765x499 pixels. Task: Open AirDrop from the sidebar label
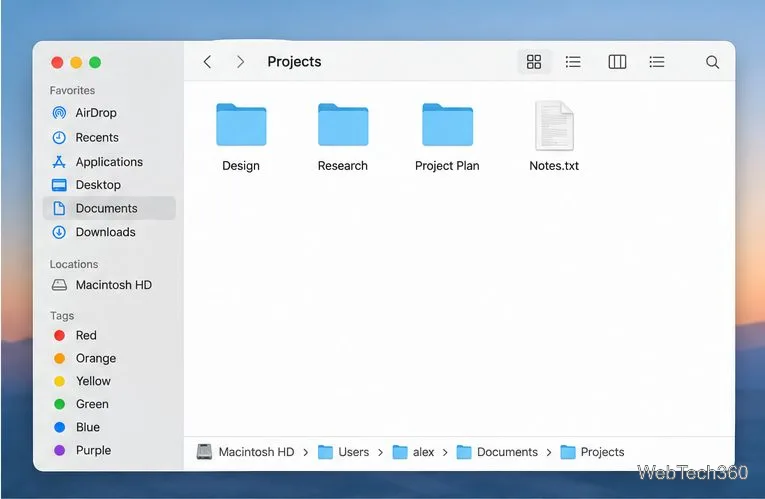[x=96, y=113]
